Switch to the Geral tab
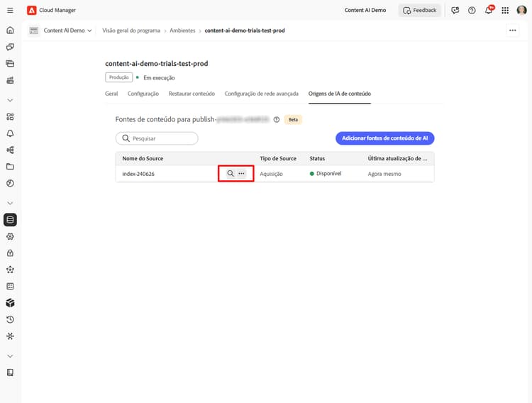The height and width of the screenshot is (403, 532). [111, 94]
